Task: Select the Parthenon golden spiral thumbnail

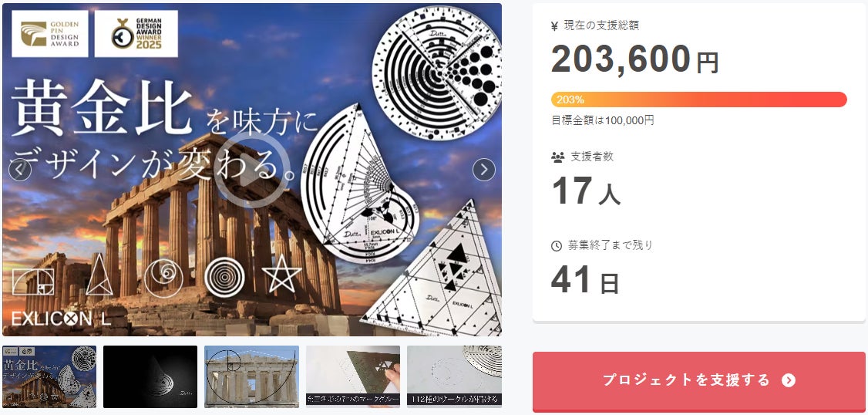Action: click(x=251, y=376)
